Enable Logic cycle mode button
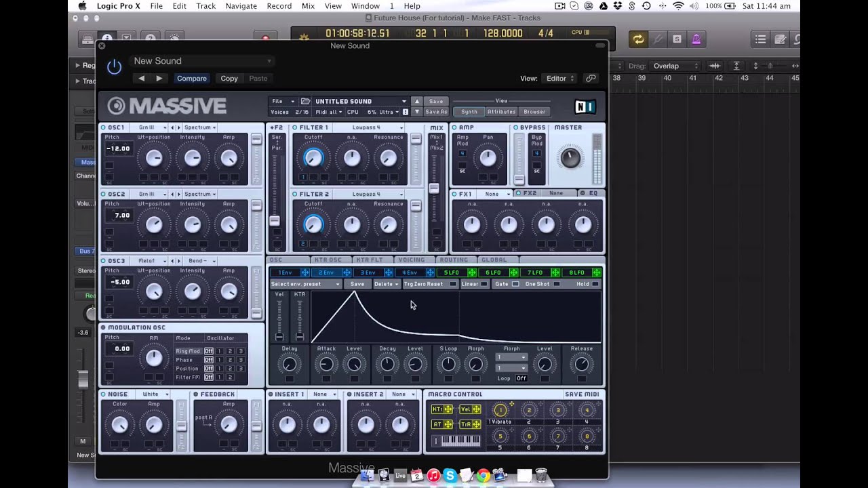 coord(638,39)
